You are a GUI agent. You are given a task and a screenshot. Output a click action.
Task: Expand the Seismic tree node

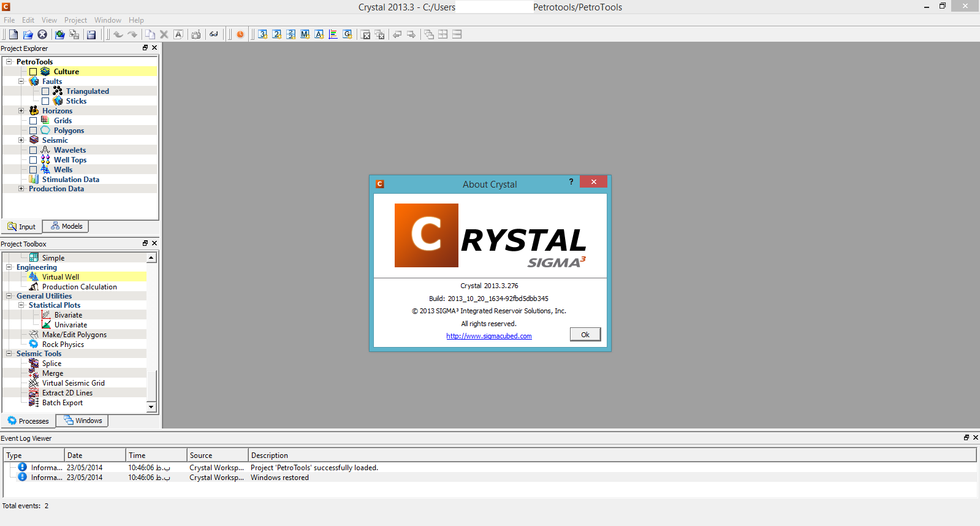click(x=21, y=140)
